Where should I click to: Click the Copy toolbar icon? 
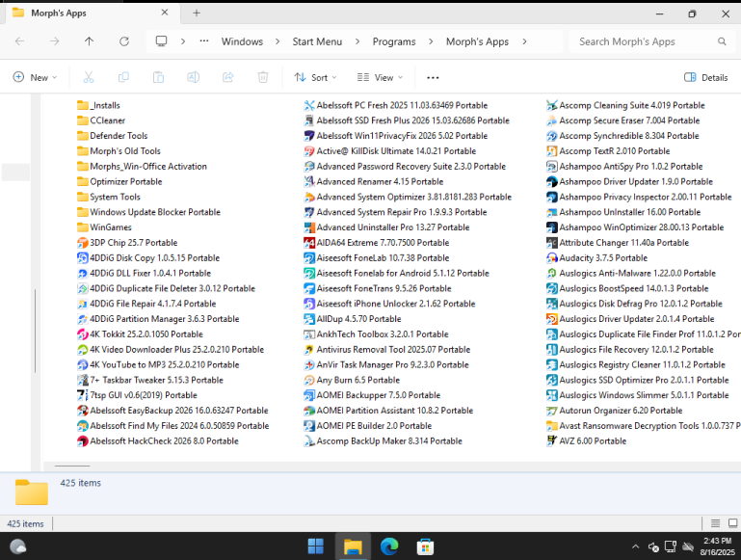[123, 77]
